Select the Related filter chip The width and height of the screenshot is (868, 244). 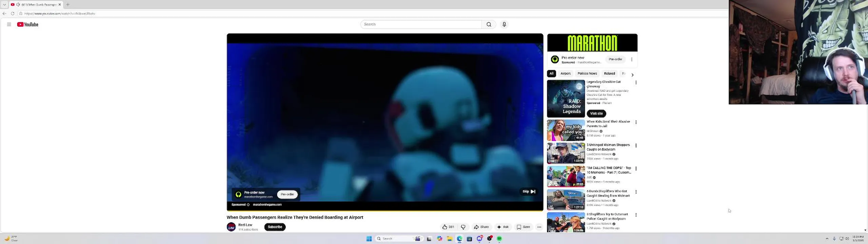[x=609, y=74]
